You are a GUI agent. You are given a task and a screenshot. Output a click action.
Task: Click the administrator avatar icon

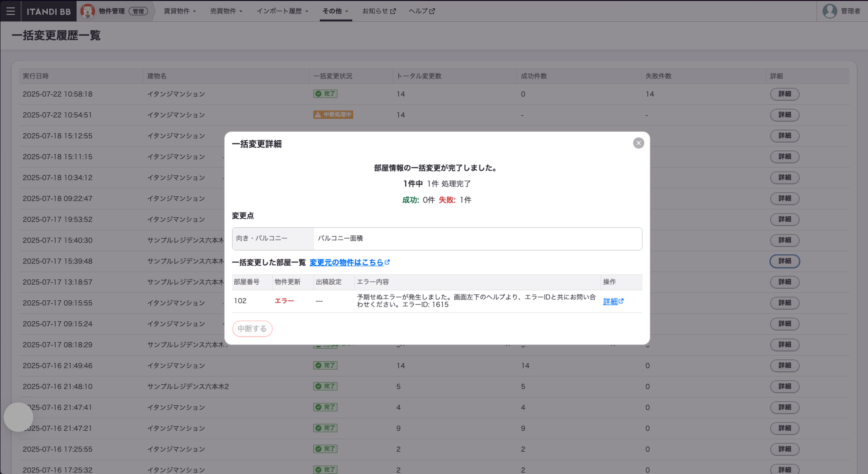(x=829, y=11)
